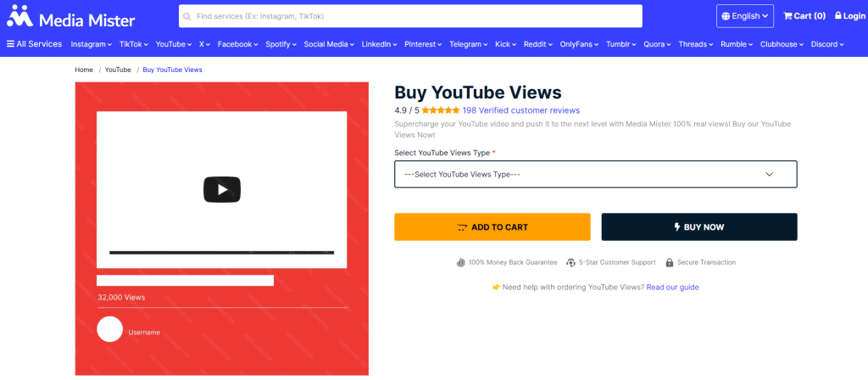868x380 pixels.
Task: Open the OnlyFans menu
Action: (x=579, y=44)
